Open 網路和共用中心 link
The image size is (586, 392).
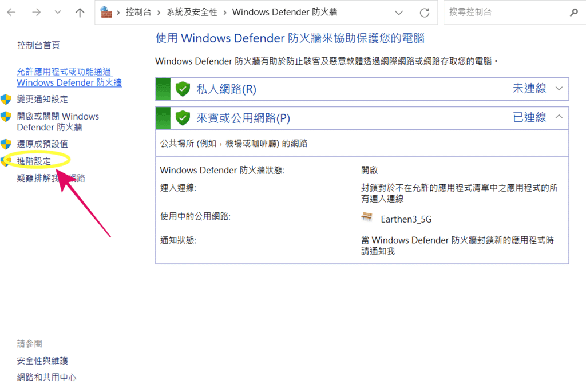point(47,378)
